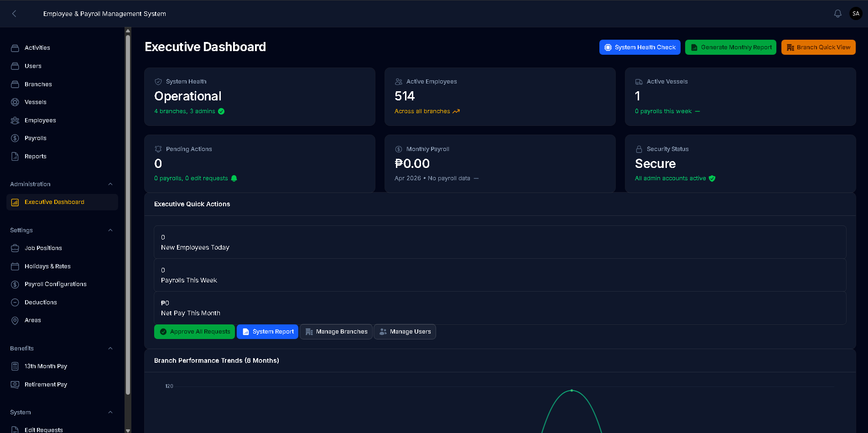Click the Payroll Configurations dollar icon

[15, 284]
